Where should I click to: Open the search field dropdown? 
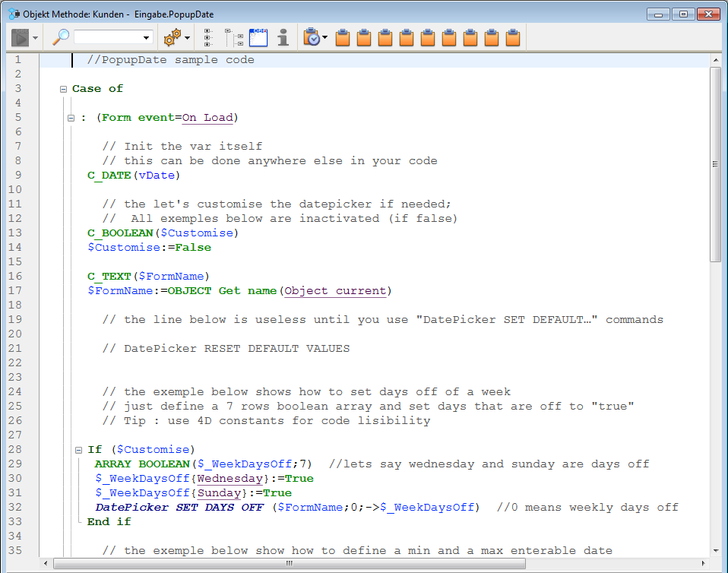(147, 37)
